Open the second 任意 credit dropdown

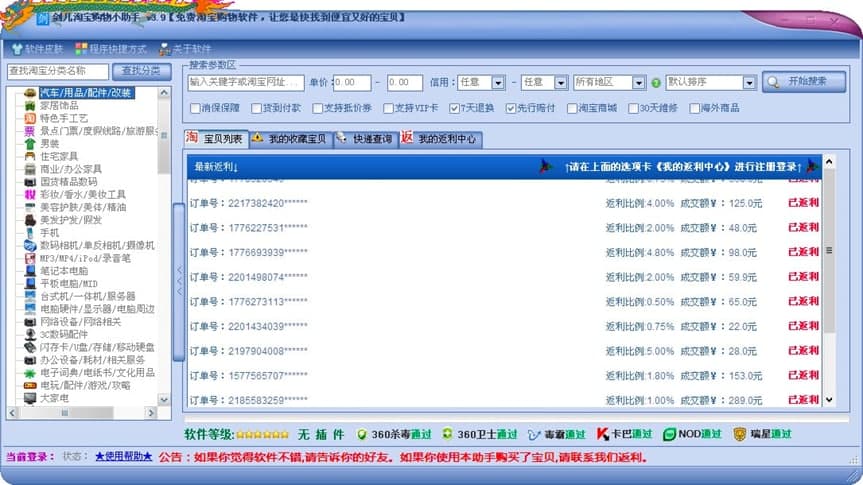pos(561,83)
